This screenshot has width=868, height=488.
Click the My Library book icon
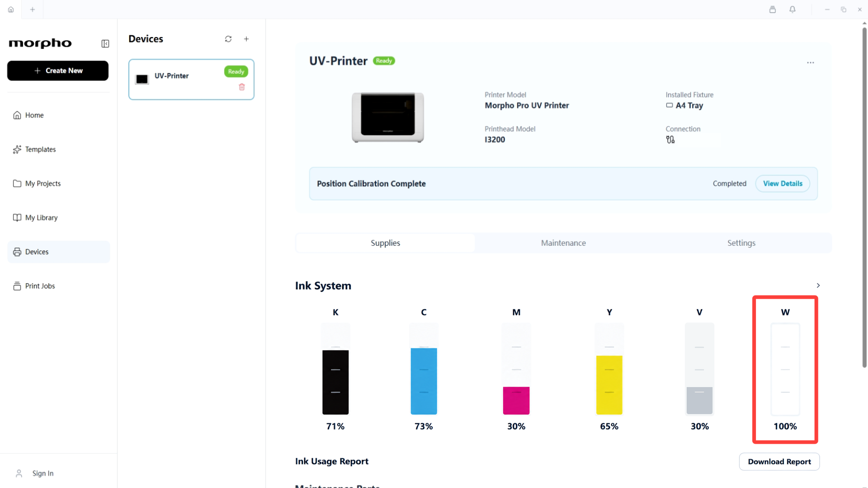pyautogui.click(x=17, y=218)
